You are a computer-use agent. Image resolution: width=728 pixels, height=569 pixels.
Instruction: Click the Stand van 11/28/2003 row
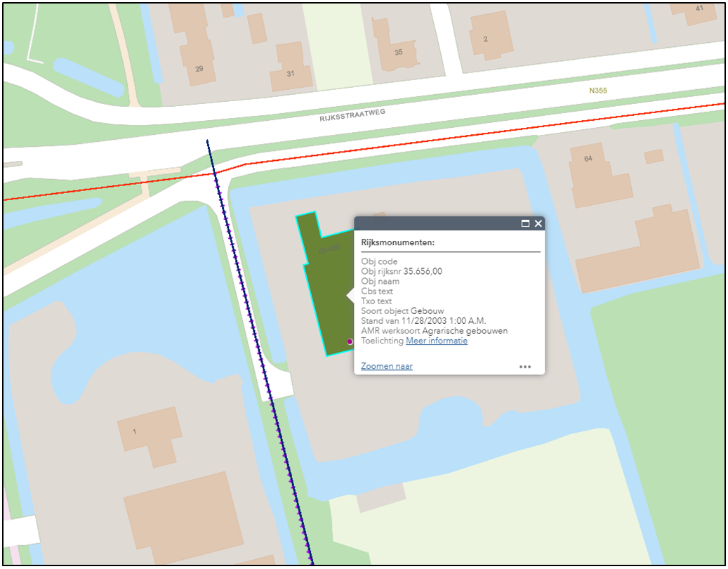(423, 320)
